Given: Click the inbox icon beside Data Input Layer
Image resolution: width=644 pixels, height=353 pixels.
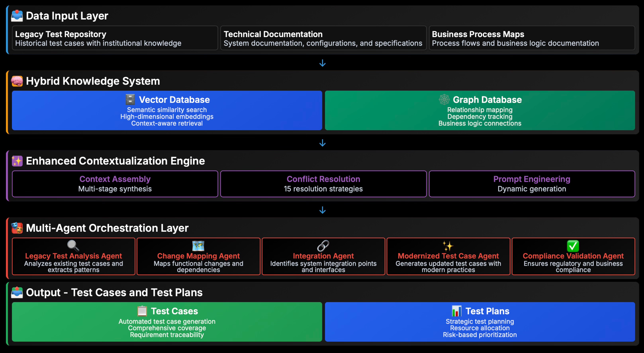Looking at the screenshot, I should pyautogui.click(x=17, y=16).
